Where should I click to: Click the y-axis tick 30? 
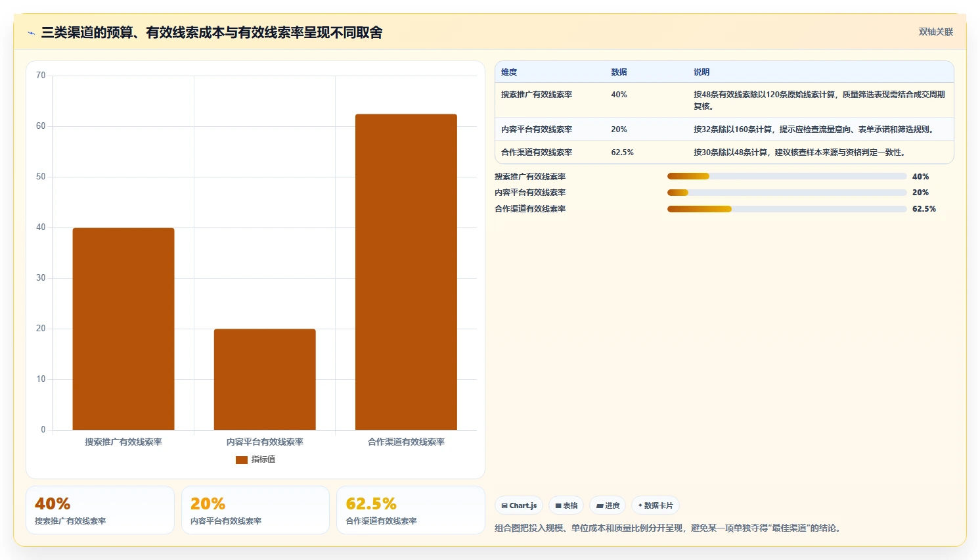click(41, 278)
